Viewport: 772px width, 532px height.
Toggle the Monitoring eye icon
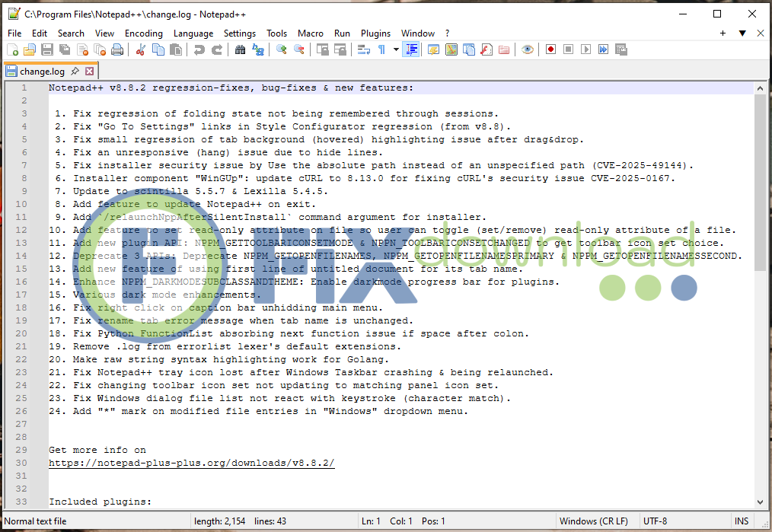(x=527, y=50)
